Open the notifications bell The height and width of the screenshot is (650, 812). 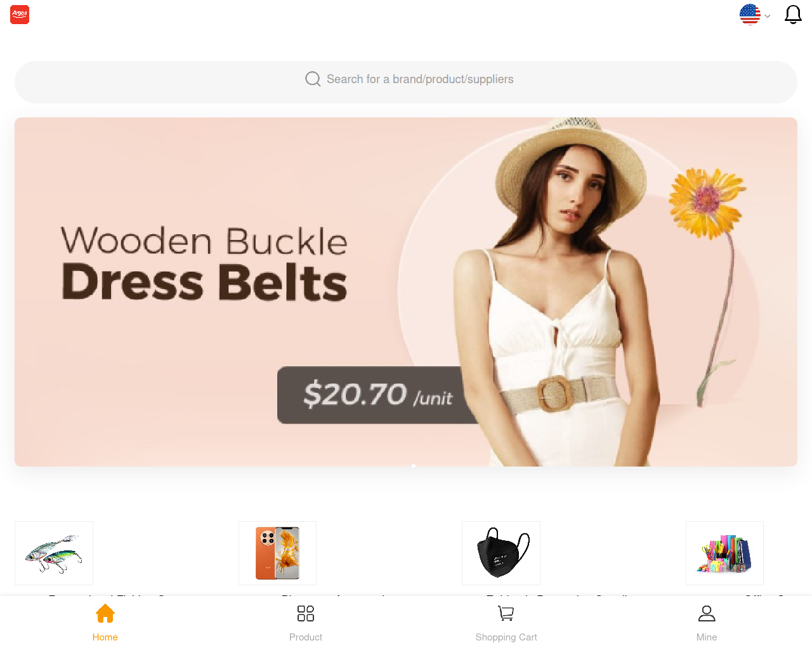coord(793,15)
